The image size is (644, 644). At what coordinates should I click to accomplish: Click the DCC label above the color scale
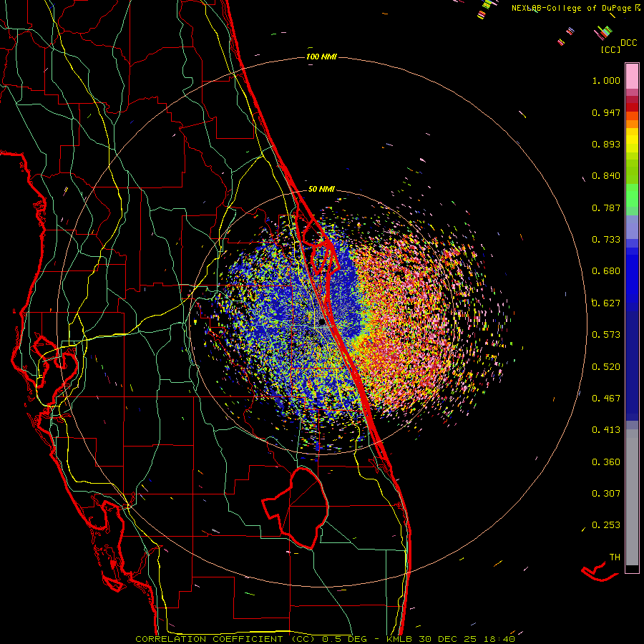pos(629,43)
